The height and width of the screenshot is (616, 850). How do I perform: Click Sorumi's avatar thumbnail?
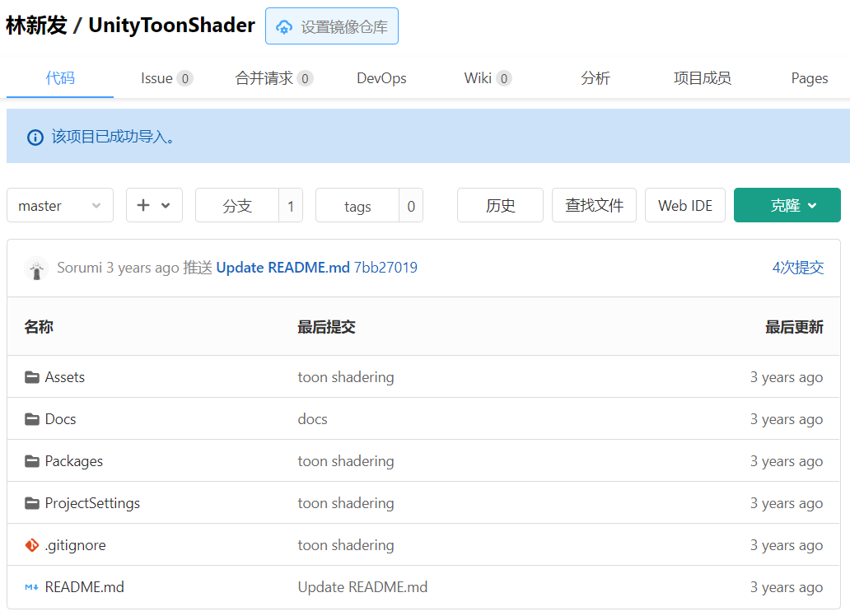point(36,268)
